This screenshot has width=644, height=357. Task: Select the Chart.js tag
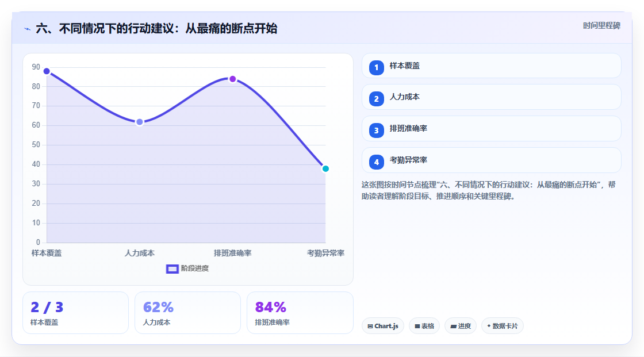(383, 326)
